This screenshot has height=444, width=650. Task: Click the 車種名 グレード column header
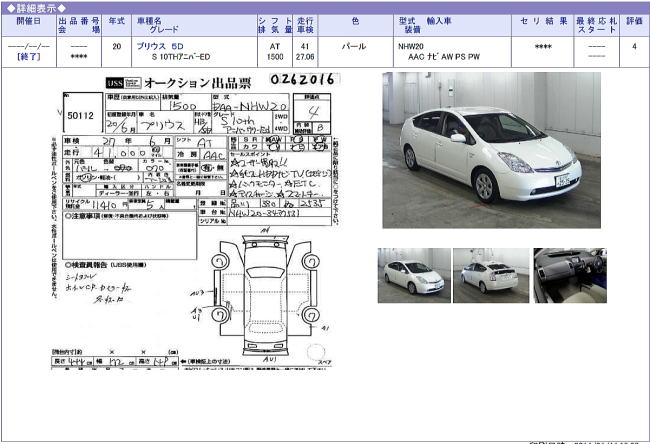194,25
